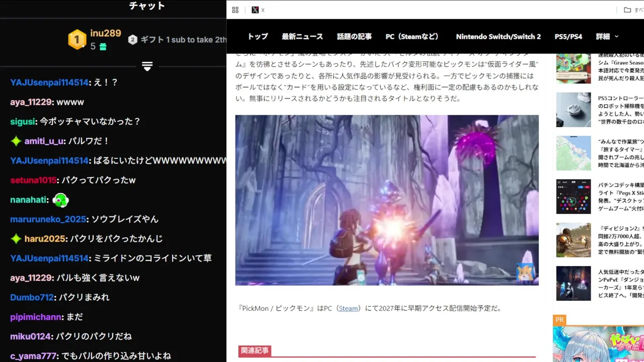Click the gold rank 1 badge
The image size is (644, 362).
(x=77, y=40)
